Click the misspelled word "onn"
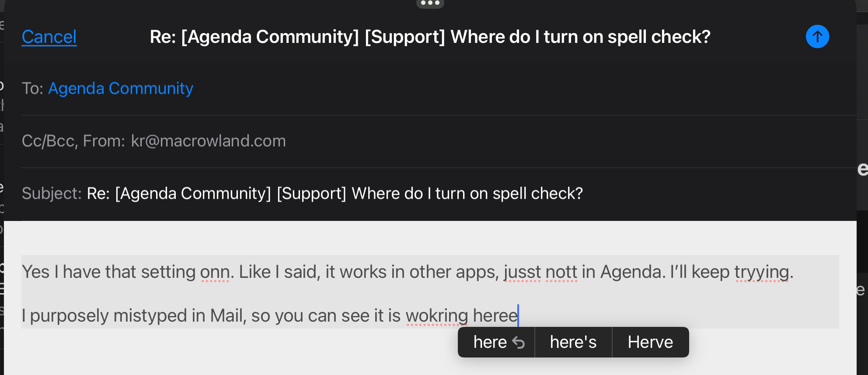Image resolution: width=868 pixels, height=375 pixels. point(215,272)
